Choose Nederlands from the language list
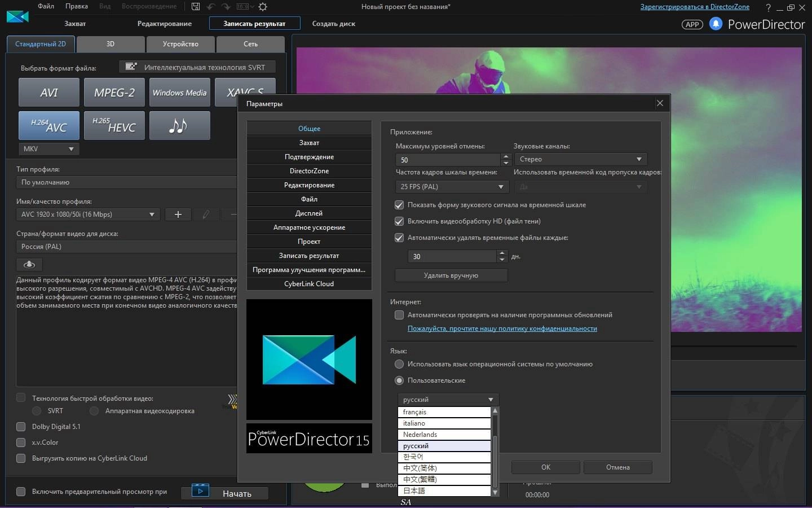This screenshot has width=812, height=508. click(x=444, y=435)
